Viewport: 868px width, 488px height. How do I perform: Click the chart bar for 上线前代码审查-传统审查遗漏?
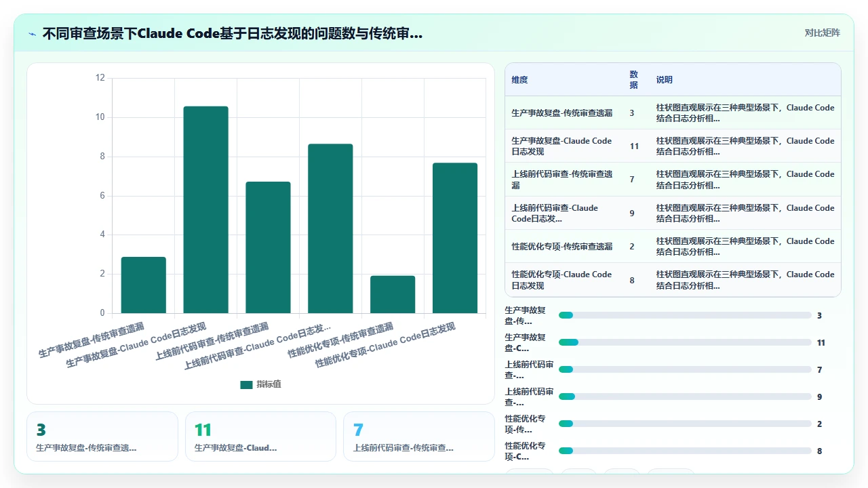click(x=268, y=247)
